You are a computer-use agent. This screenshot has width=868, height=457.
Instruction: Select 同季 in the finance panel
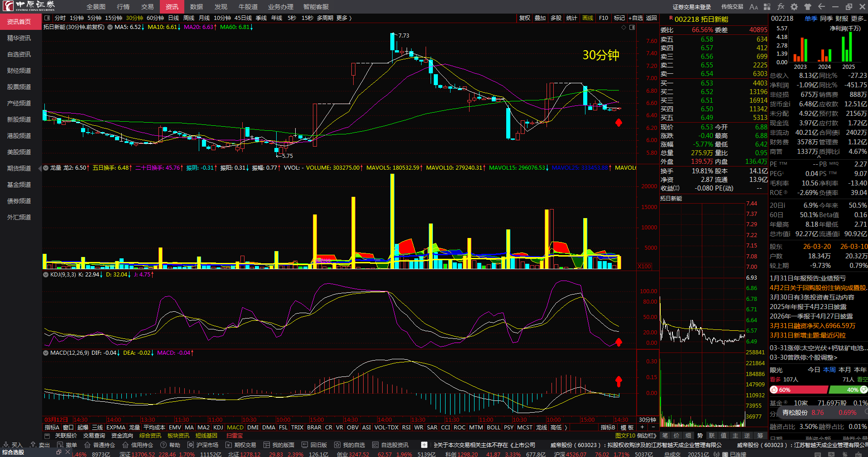(826, 19)
